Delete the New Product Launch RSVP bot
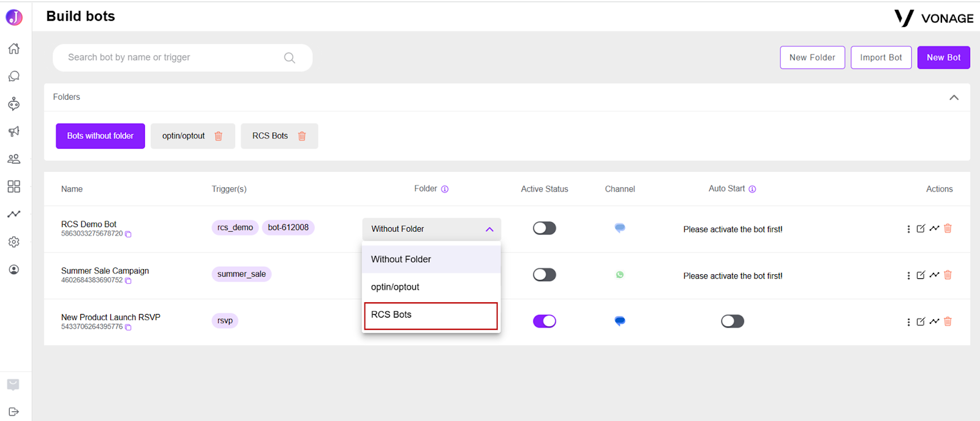980x421 pixels. (948, 321)
